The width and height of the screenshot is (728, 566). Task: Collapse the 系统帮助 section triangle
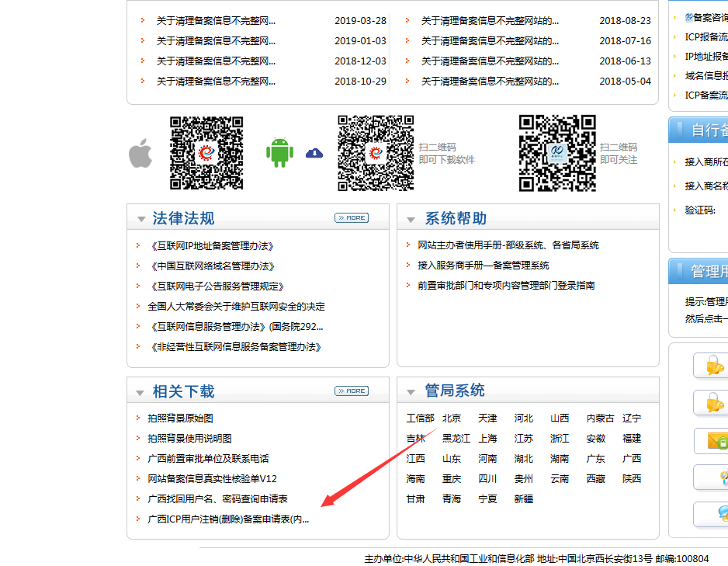click(411, 220)
